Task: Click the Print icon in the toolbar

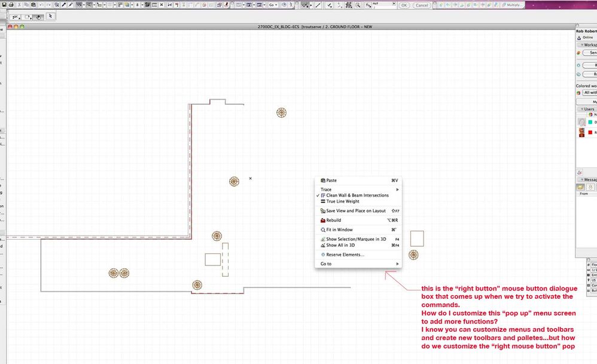Action: [x=11, y=5]
